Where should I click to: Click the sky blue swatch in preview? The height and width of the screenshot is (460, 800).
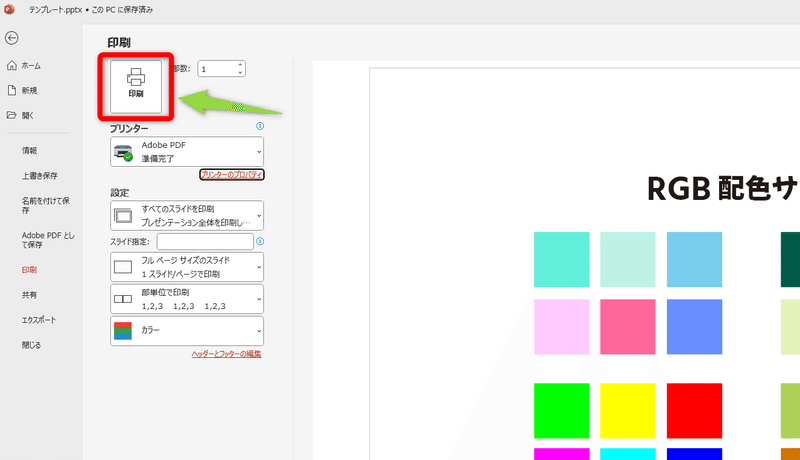coord(694,260)
